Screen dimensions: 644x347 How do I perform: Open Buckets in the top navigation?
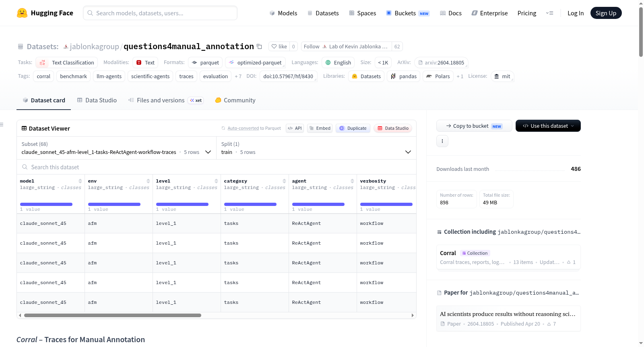[408, 13]
